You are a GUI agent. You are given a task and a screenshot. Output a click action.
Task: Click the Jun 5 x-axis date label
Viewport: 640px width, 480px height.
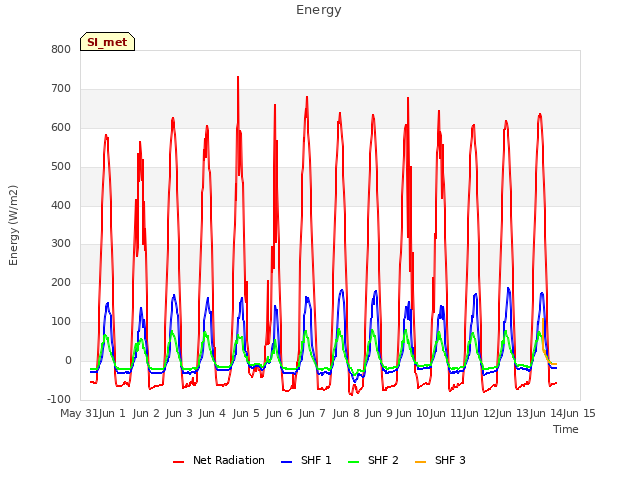coord(246,413)
